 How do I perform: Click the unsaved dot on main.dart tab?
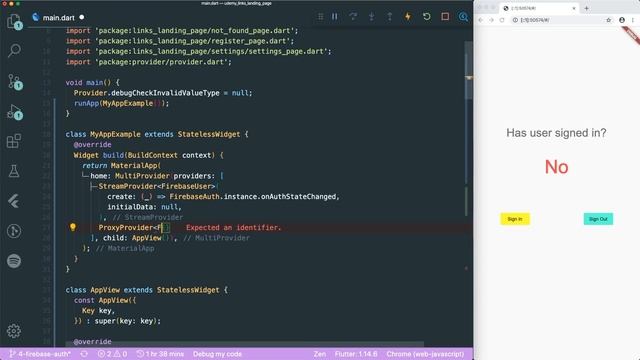[x=82, y=18]
